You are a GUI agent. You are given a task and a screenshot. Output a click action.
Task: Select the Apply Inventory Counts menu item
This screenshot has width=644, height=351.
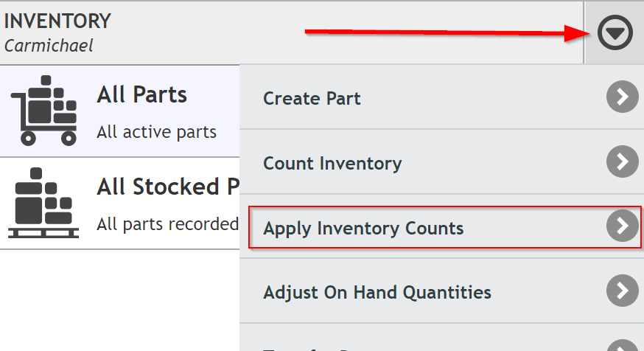click(x=445, y=227)
